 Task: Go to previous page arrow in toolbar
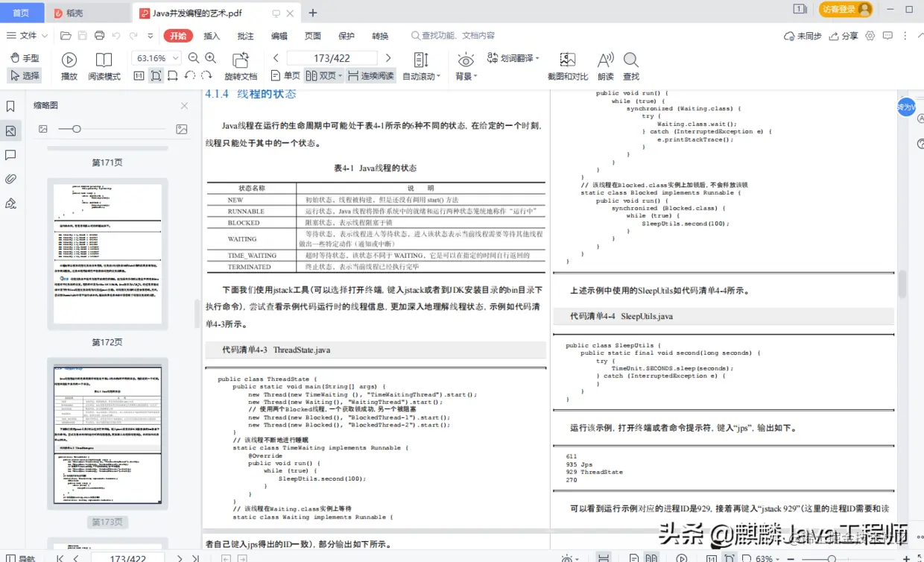[276, 58]
